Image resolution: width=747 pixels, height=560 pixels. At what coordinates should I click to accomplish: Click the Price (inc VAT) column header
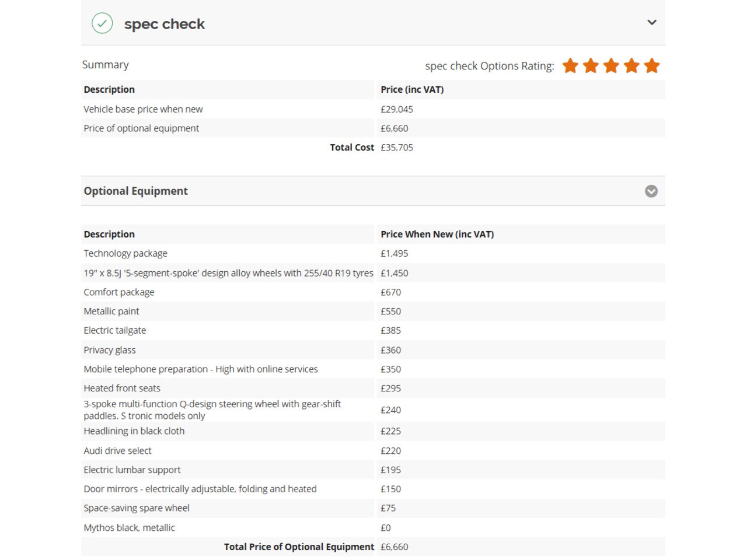click(x=412, y=90)
